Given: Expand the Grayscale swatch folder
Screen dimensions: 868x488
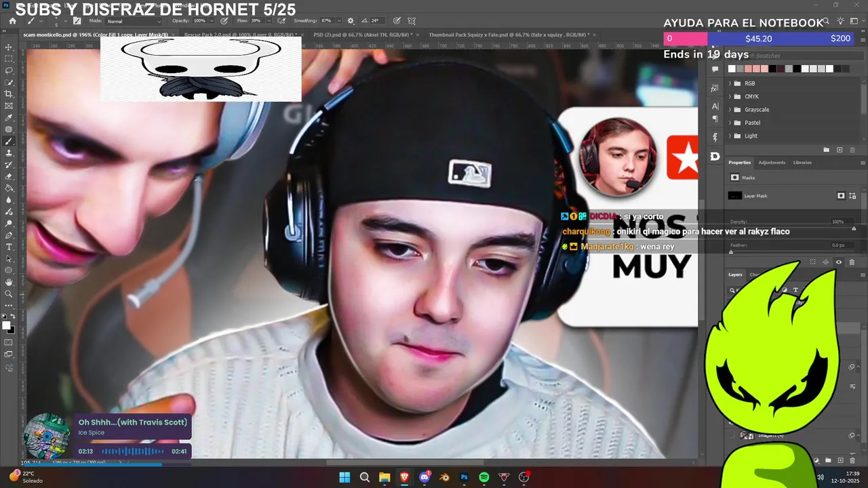Looking at the screenshot, I should pos(730,110).
